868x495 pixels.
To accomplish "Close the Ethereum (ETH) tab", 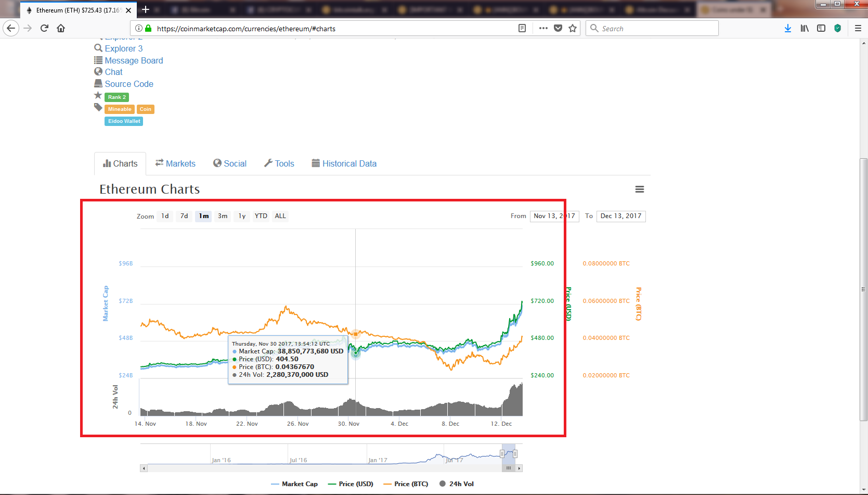I will [128, 10].
